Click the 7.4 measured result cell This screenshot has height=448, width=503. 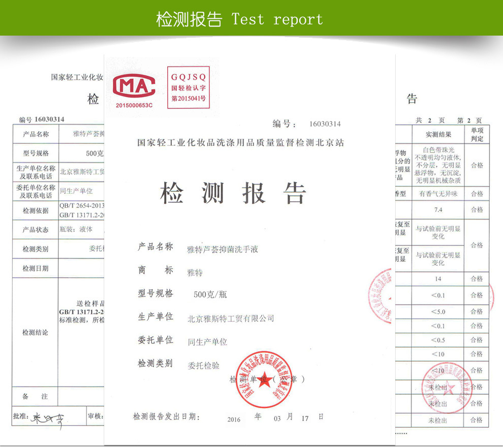[x=438, y=210]
